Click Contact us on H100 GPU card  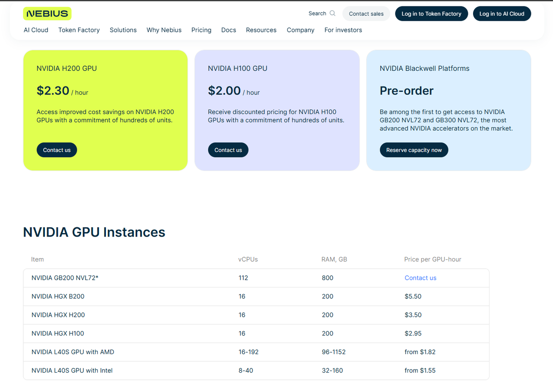[x=228, y=150]
